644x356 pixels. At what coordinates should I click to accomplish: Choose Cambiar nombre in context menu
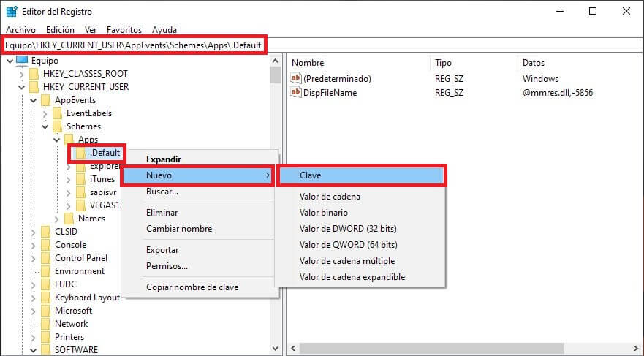pyautogui.click(x=198, y=229)
